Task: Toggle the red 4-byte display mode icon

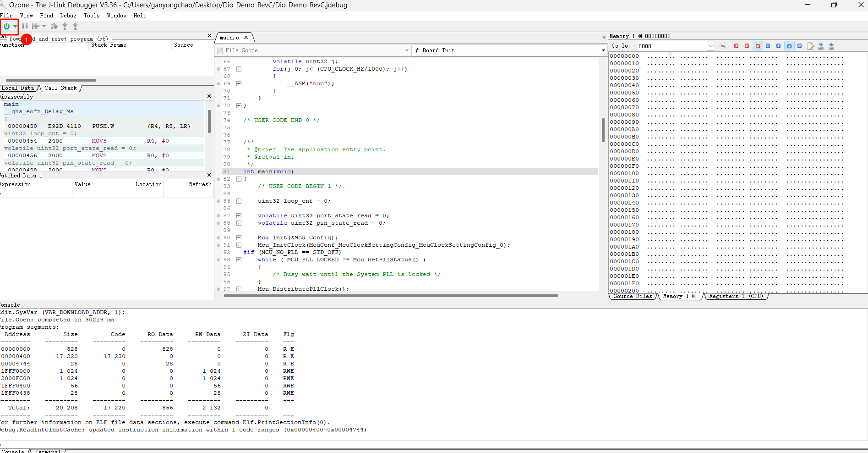Action: tap(758, 46)
